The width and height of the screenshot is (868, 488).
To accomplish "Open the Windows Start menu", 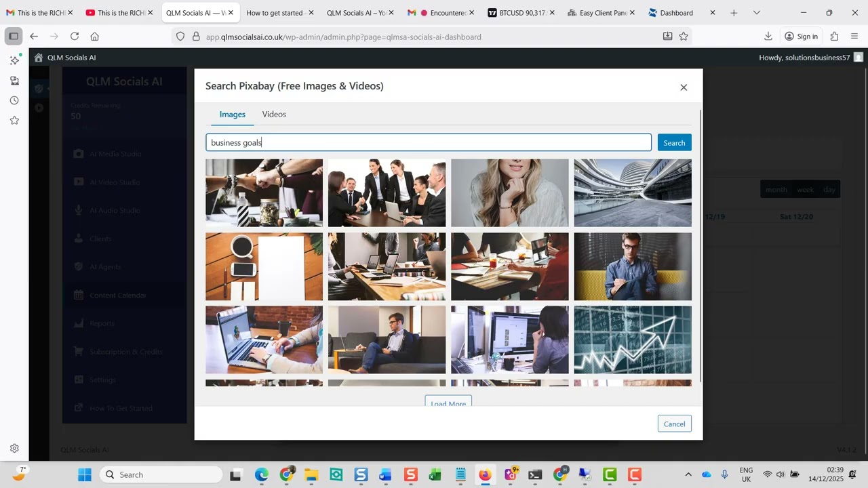I will pyautogui.click(x=85, y=474).
